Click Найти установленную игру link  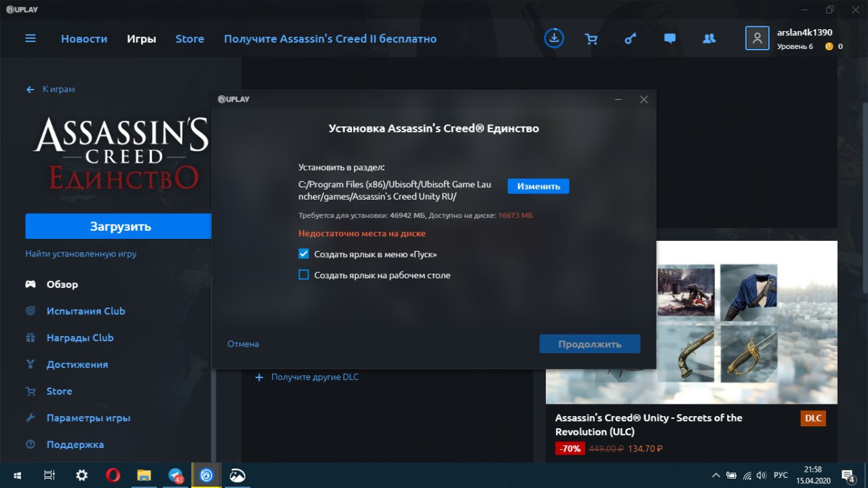pyautogui.click(x=81, y=254)
